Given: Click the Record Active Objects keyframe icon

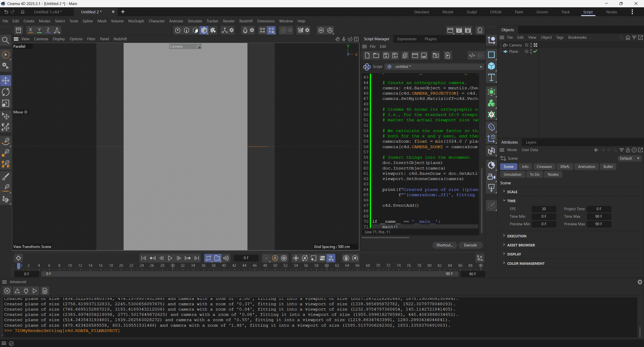Looking at the screenshot, I should pyautogui.click(x=266, y=258).
